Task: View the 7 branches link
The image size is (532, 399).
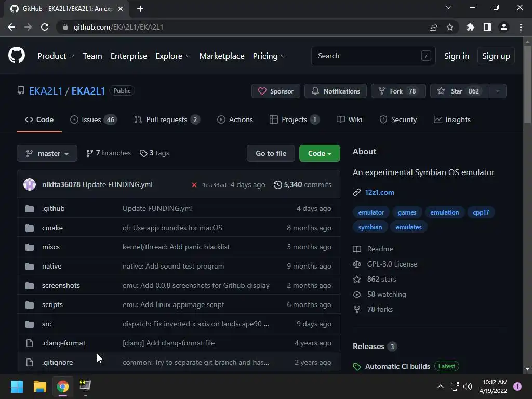Action: tap(109, 153)
